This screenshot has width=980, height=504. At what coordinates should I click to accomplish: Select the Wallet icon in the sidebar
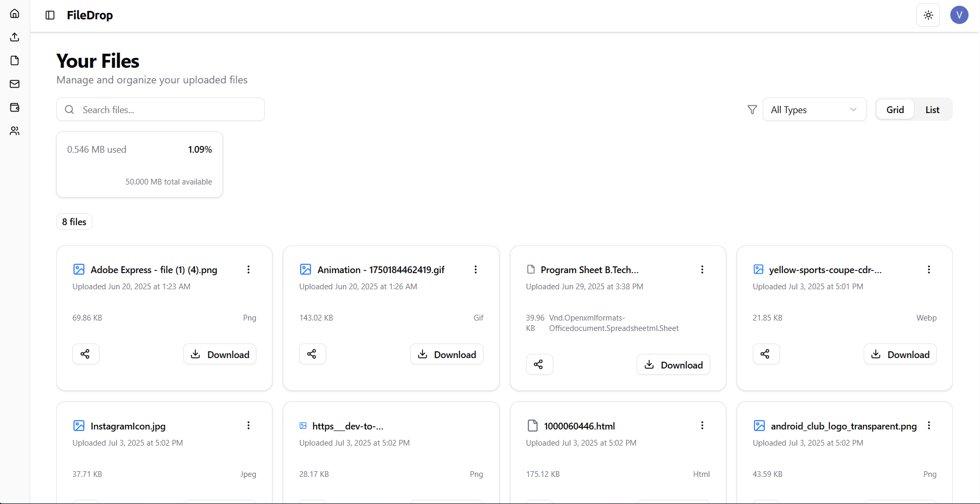point(14,107)
